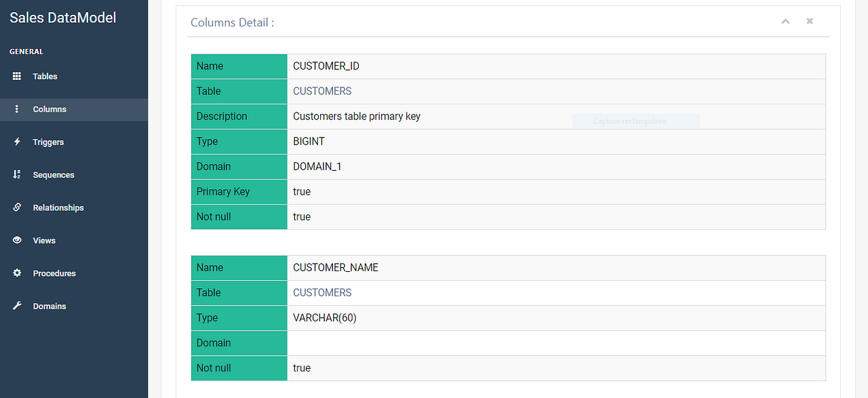Screen dimensions: 868x398
Task: Follow CUSTOMERS link under CUSTOMER_NAME
Action: [322, 292]
